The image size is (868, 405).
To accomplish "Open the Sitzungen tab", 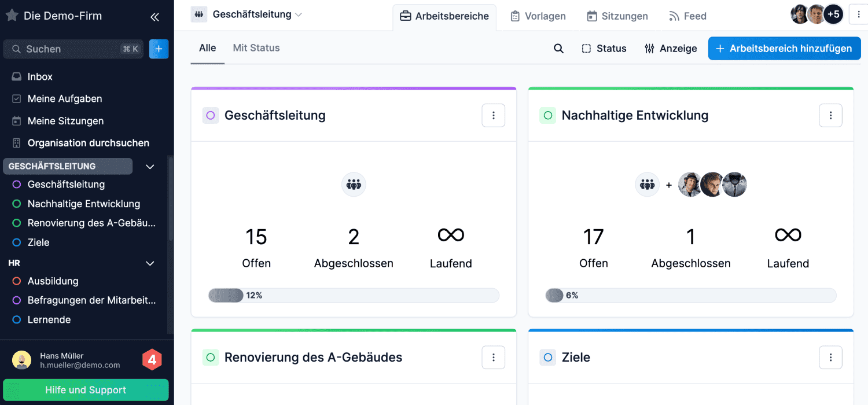I will (x=617, y=16).
